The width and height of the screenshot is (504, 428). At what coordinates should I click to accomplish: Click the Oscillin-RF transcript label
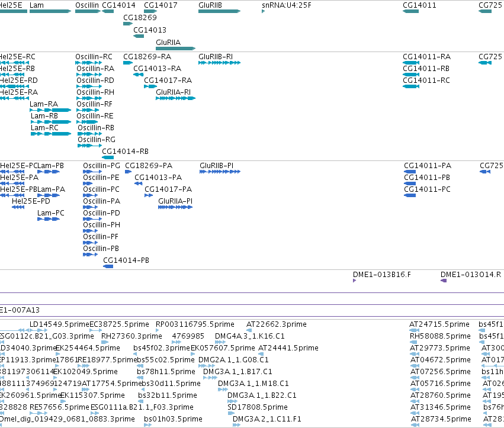(x=94, y=104)
